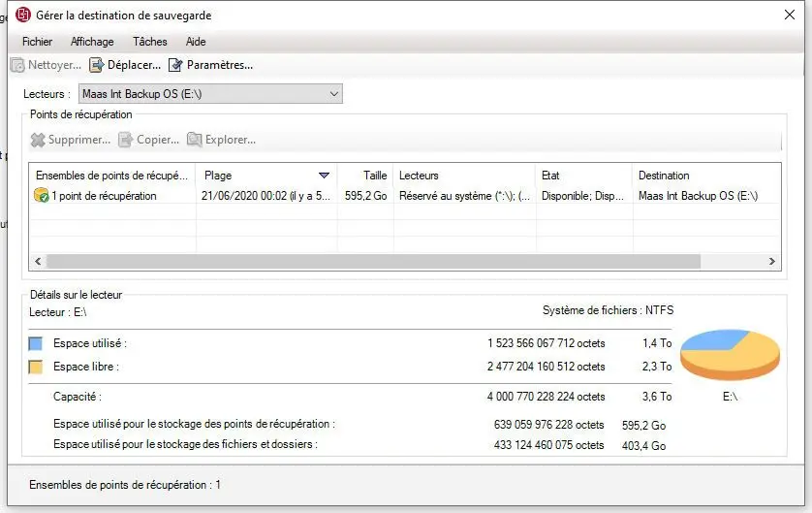Click the Copier icon

[125, 140]
